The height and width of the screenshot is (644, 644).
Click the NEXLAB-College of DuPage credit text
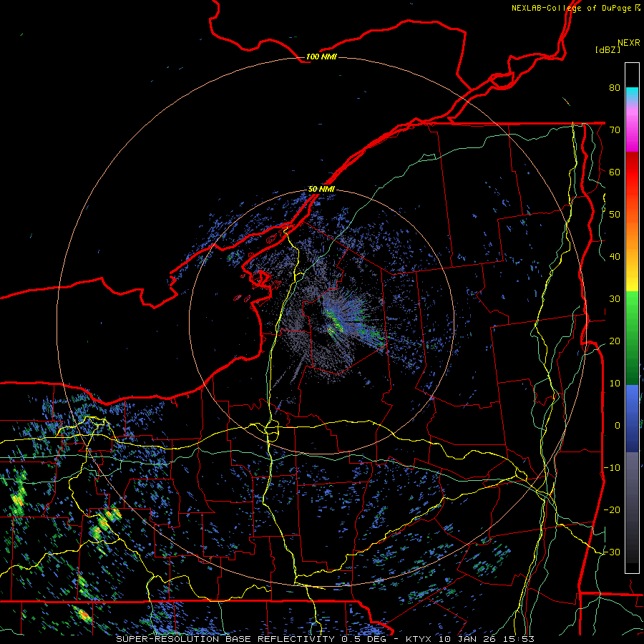point(575,8)
